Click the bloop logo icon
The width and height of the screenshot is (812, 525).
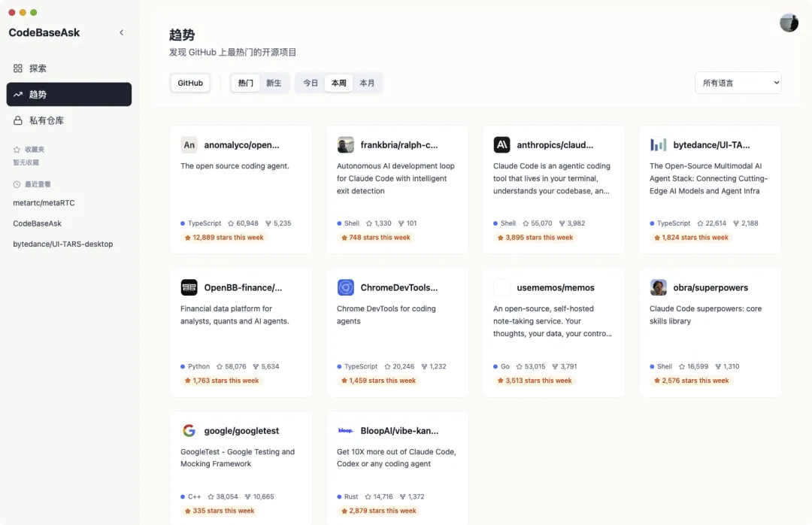click(345, 431)
